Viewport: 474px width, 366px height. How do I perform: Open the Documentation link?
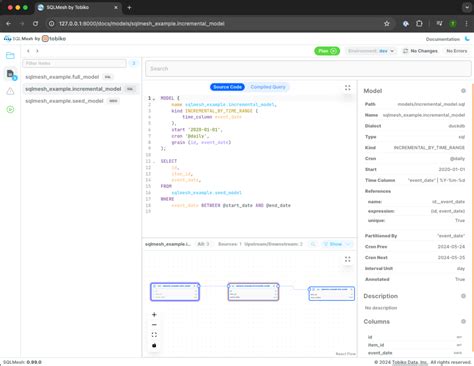tap(443, 39)
